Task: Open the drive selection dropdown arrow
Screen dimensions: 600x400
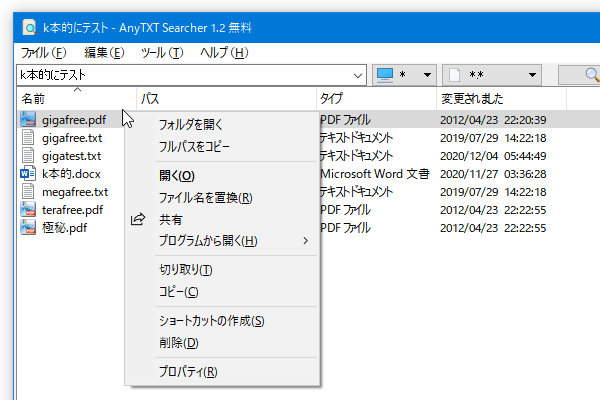Action: tap(427, 75)
